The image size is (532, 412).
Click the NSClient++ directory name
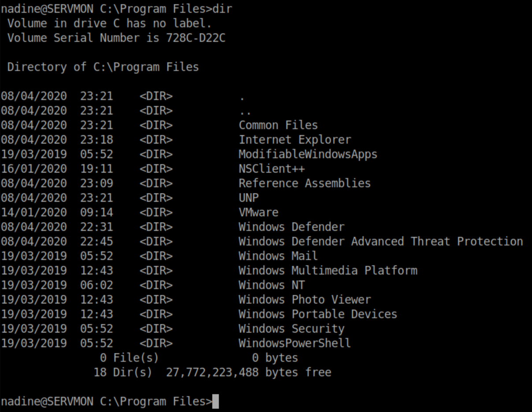coord(272,169)
